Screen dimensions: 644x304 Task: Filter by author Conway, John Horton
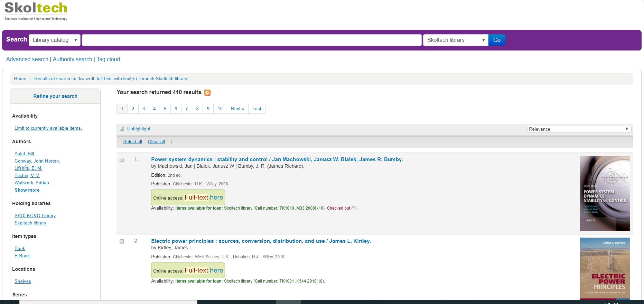click(x=37, y=161)
